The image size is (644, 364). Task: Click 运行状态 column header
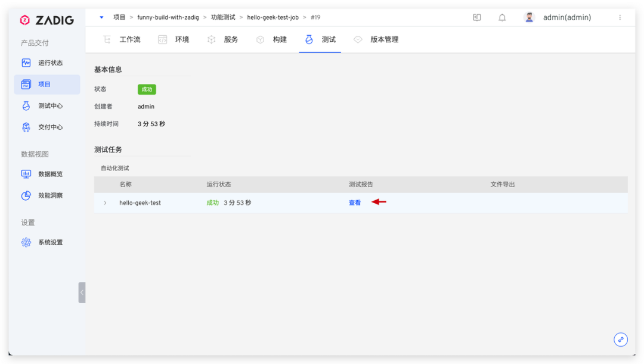click(218, 184)
